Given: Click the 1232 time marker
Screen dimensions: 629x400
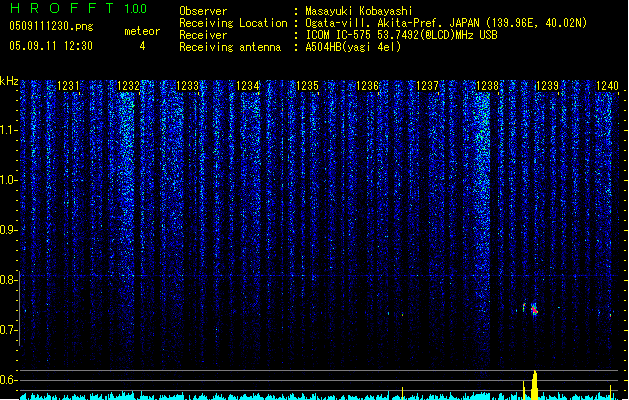Looking at the screenshot, I should click(128, 86).
